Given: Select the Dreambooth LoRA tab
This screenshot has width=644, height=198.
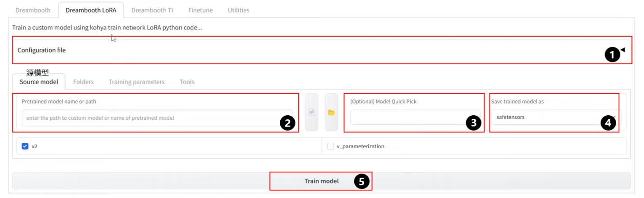Looking at the screenshot, I should [91, 10].
